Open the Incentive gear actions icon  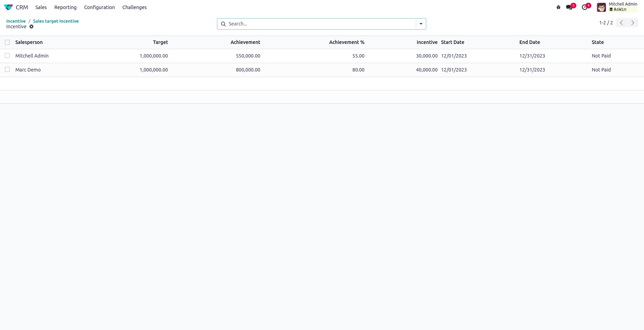(x=31, y=27)
